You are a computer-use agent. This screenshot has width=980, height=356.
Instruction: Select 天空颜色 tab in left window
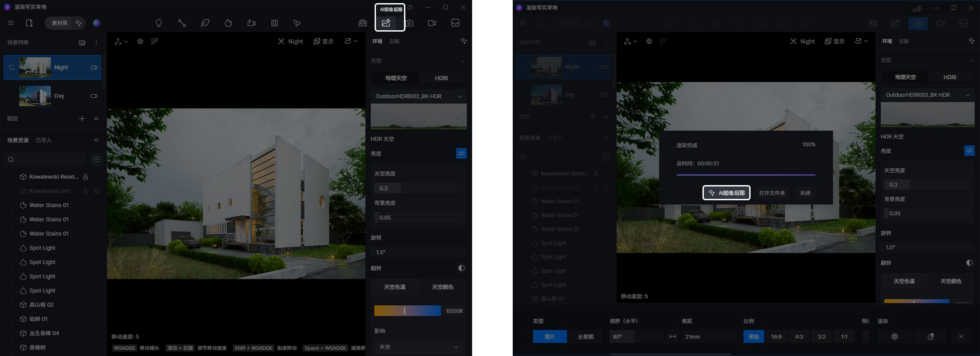pos(442,287)
